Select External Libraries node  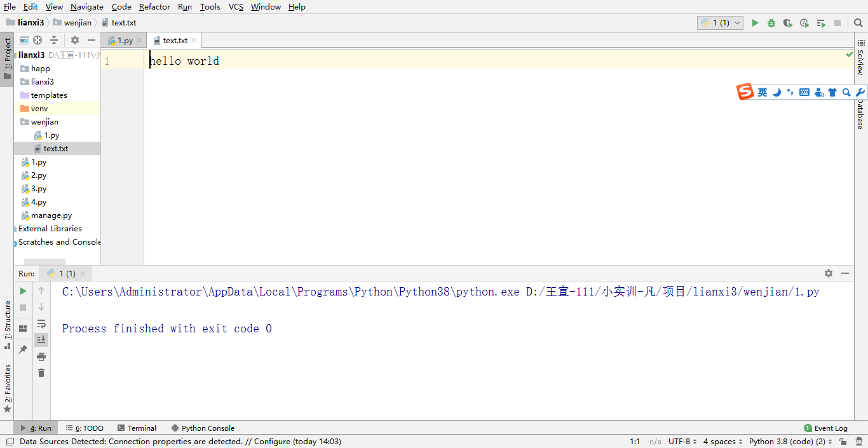(50, 229)
